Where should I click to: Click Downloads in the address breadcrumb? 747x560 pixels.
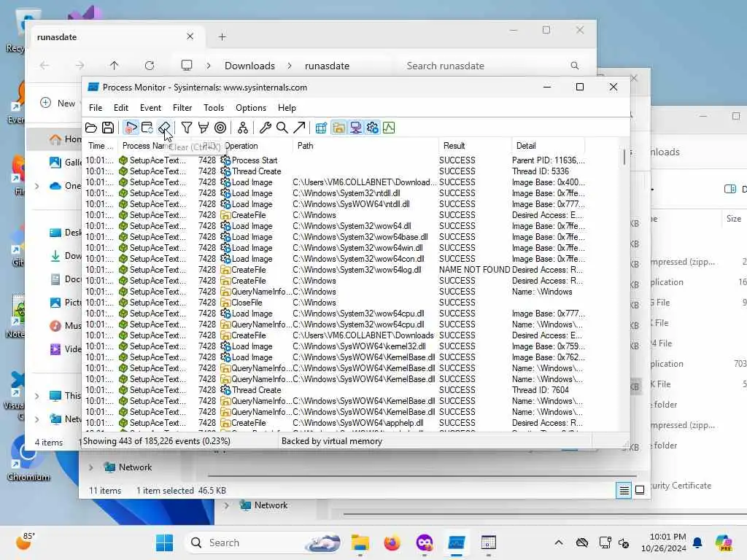(x=249, y=66)
